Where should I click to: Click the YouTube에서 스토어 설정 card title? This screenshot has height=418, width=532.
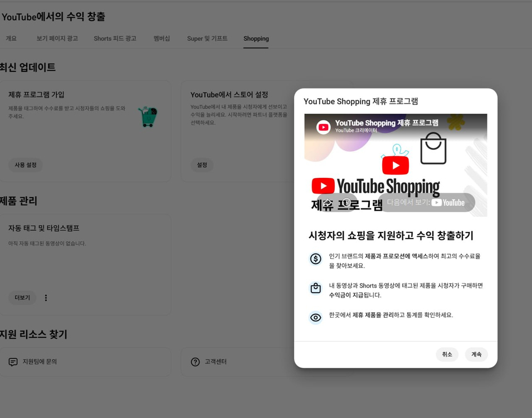point(230,94)
